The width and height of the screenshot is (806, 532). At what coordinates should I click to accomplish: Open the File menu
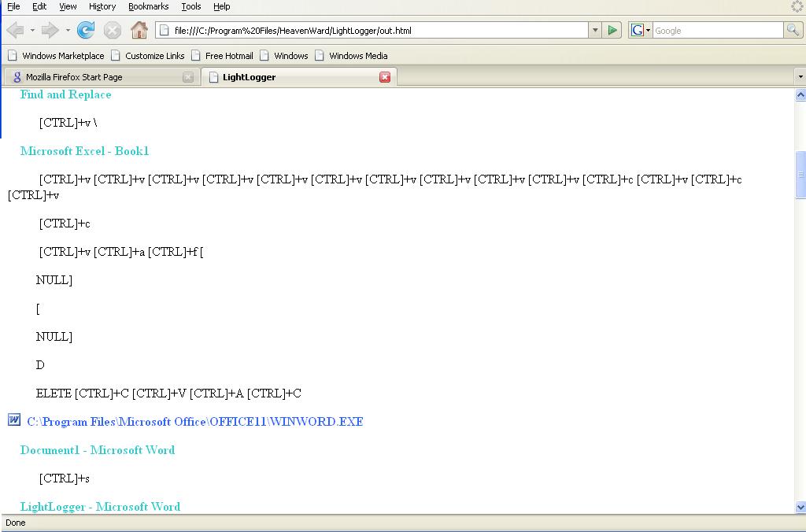pos(13,6)
